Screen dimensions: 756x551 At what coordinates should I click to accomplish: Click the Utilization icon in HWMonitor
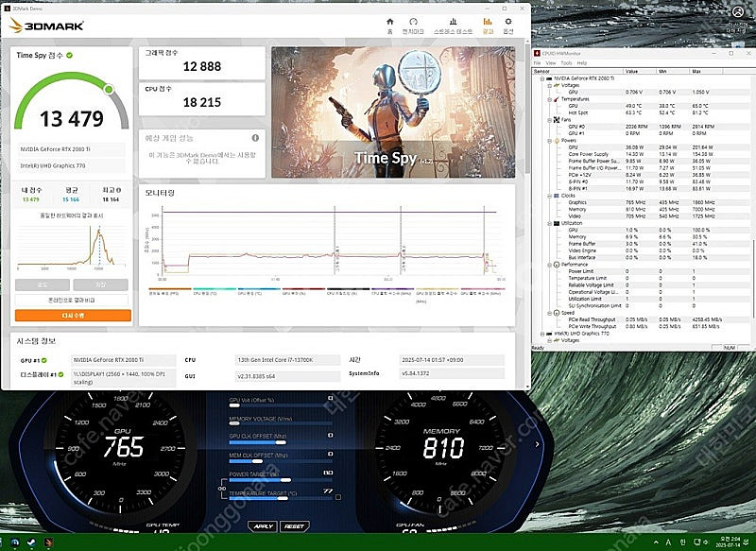coord(557,223)
